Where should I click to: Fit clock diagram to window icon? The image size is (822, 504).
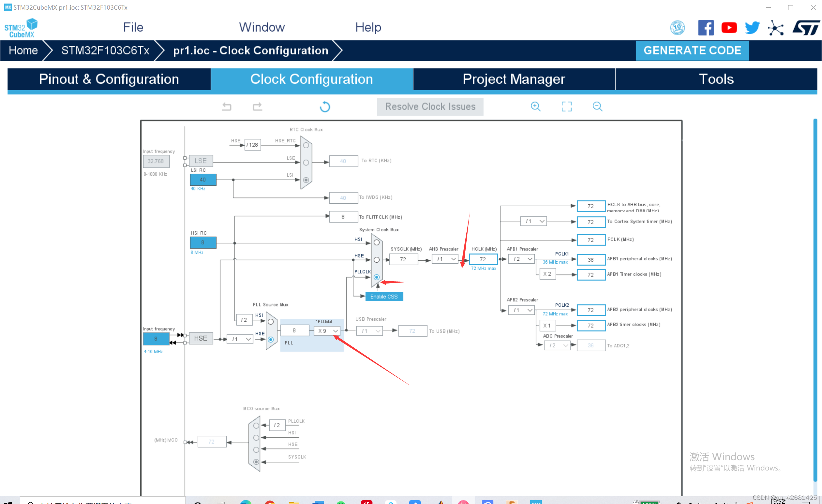[x=567, y=106]
